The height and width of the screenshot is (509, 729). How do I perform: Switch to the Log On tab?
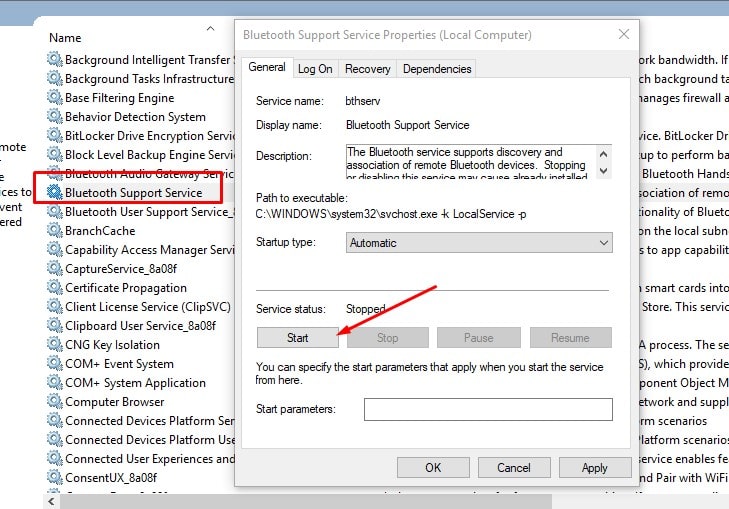click(315, 69)
